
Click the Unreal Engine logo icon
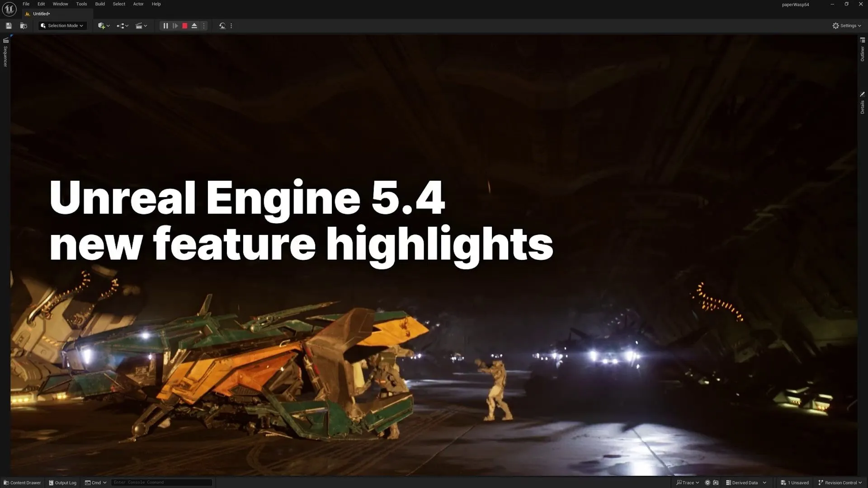coord(9,9)
